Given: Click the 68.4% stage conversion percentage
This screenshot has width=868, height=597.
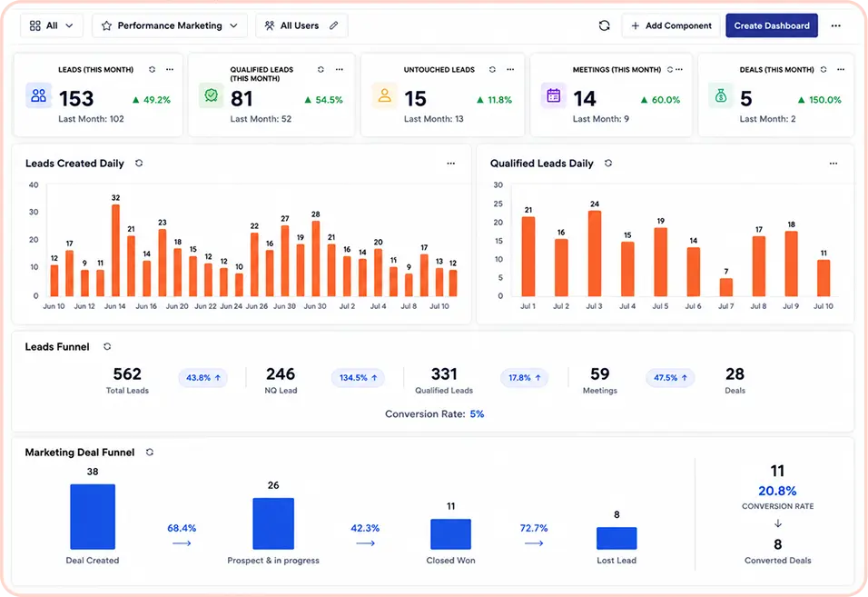Looking at the screenshot, I should (x=182, y=528).
